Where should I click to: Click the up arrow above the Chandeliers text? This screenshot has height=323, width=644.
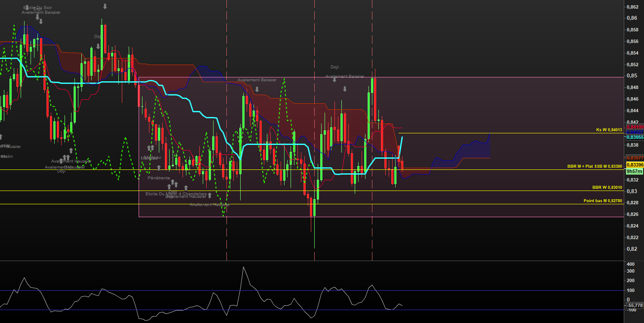point(186,188)
